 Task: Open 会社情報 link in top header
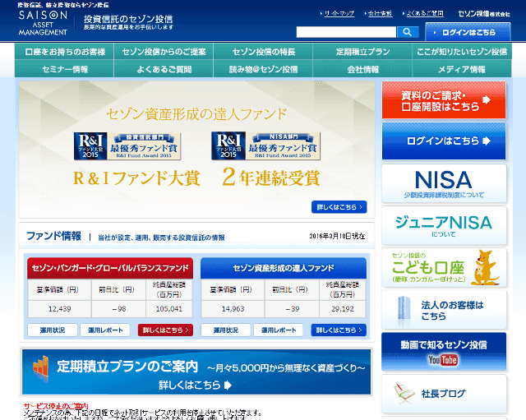(x=380, y=13)
